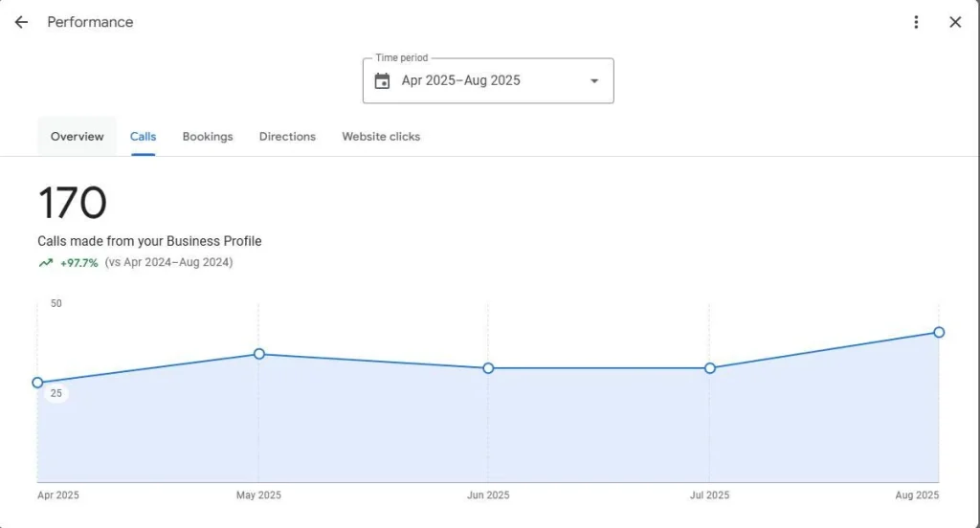Click the 'Performance' title
This screenshot has height=528, width=980.
pyautogui.click(x=90, y=23)
